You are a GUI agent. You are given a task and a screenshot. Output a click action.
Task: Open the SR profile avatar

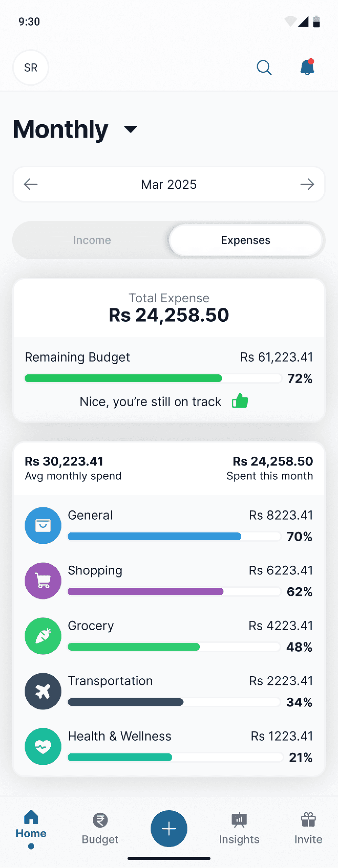(x=31, y=68)
